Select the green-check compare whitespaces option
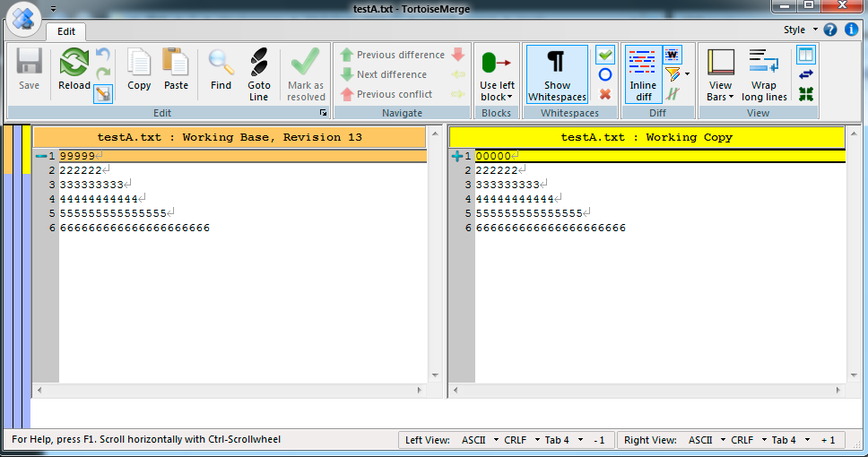The width and height of the screenshot is (868, 457). tap(605, 55)
